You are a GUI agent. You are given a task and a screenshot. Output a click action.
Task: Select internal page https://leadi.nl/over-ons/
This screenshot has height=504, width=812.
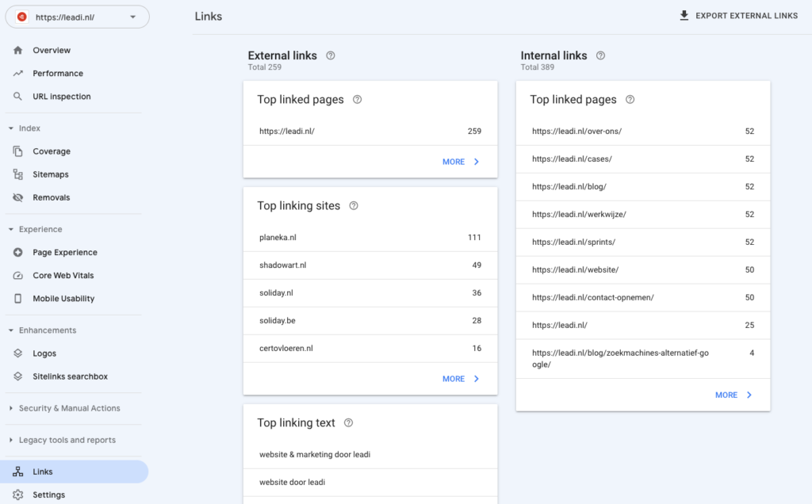click(x=643, y=132)
